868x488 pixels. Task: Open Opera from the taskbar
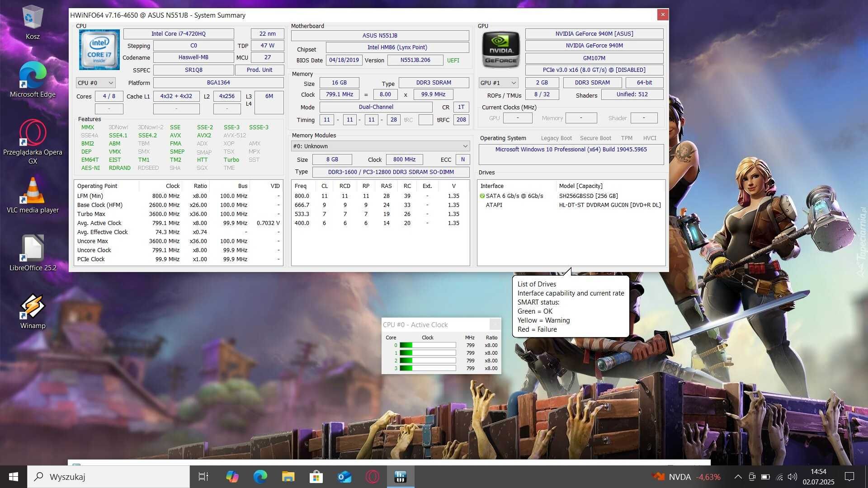tap(373, 477)
